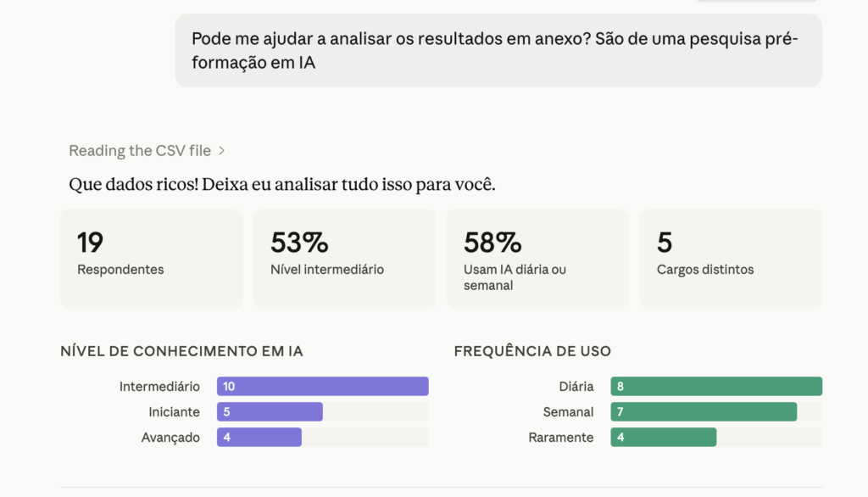Open the 58% Usam IA diária ou semanal card
This screenshot has height=497, width=868.
pyautogui.click(x=537, y=259)
